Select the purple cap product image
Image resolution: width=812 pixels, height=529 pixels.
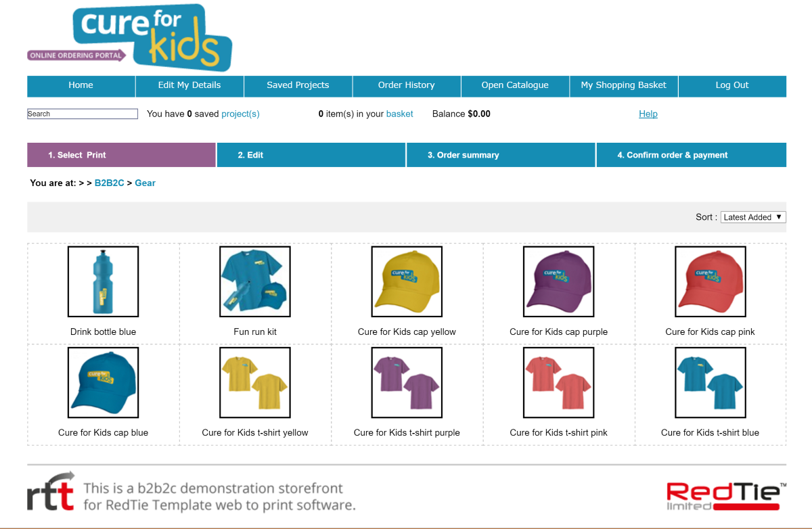[559, 281]
